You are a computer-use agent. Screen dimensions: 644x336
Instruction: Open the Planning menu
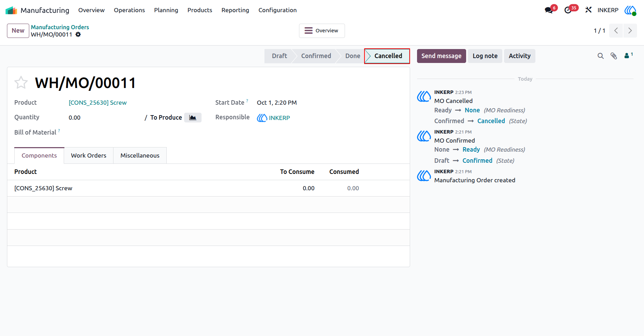pos(166,10)
